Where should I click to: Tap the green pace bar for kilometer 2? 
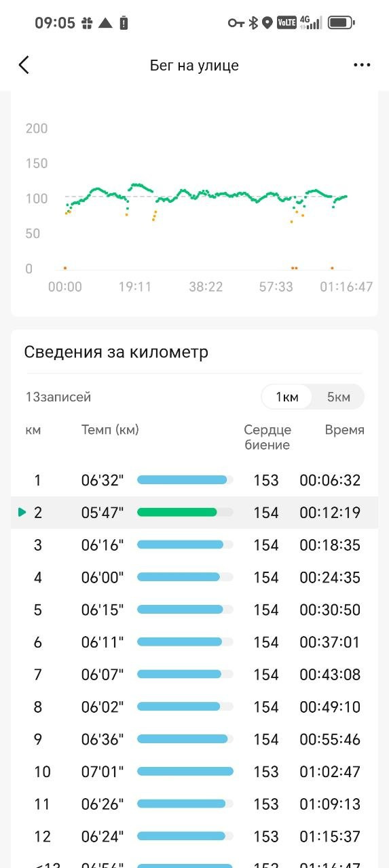[177, 513]
